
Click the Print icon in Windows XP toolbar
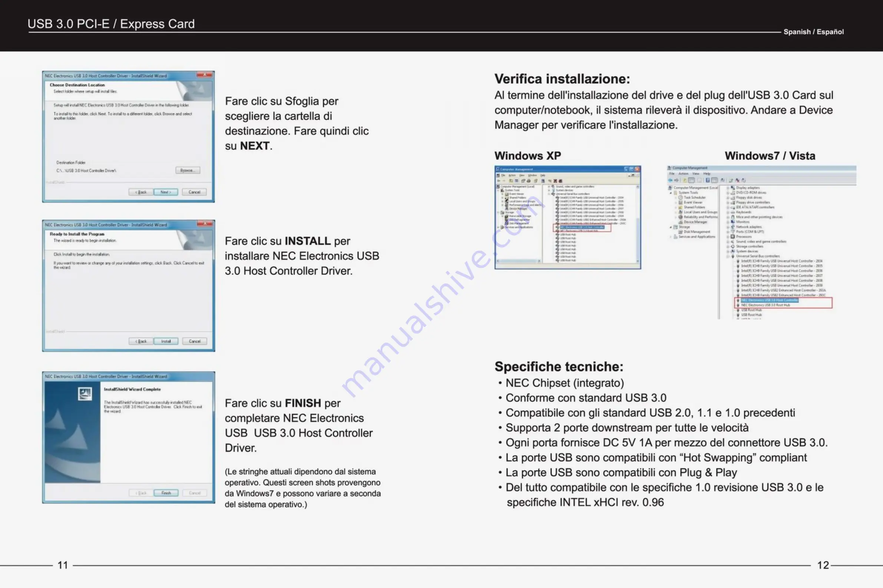pyautogui.click(x=529, y=181)
